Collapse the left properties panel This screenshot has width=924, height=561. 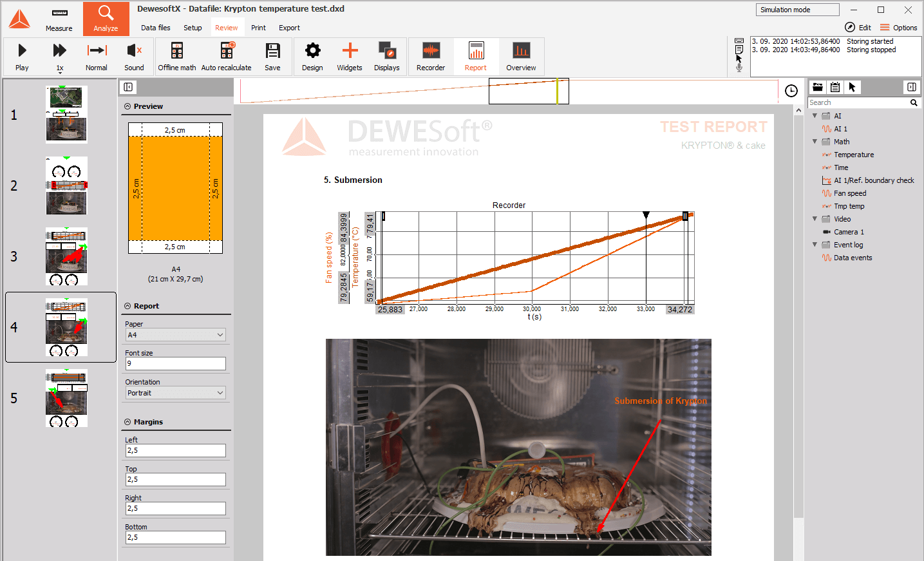(128, 87)
